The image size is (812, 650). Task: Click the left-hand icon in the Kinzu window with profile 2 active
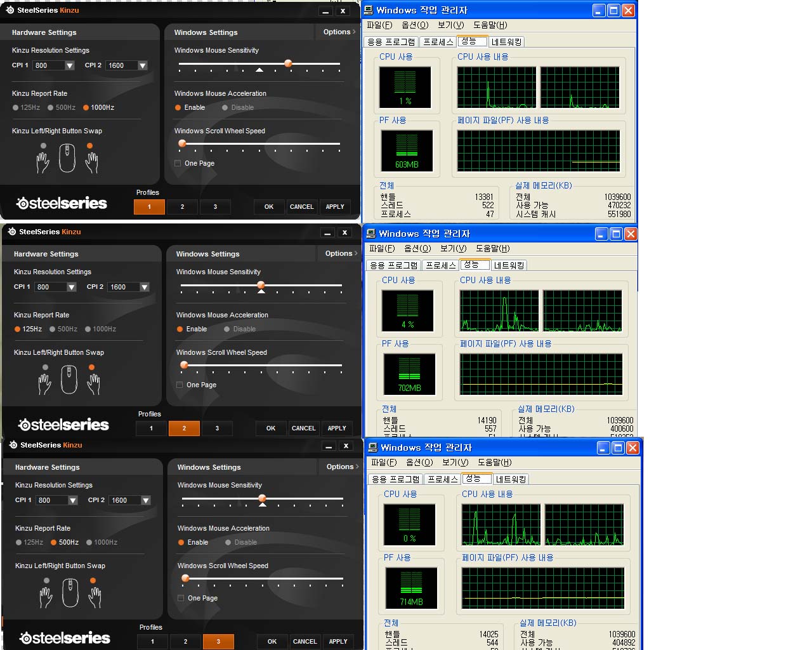(44, 383)
